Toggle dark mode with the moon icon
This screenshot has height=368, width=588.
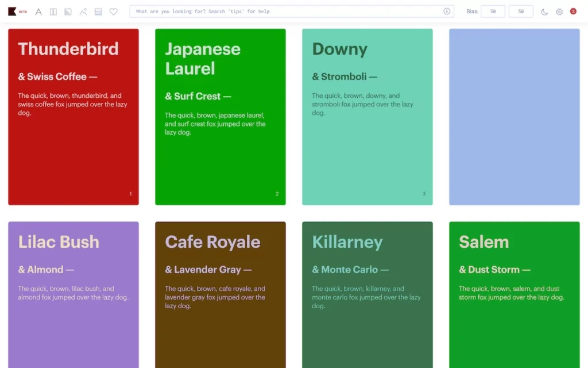(544, 11)
